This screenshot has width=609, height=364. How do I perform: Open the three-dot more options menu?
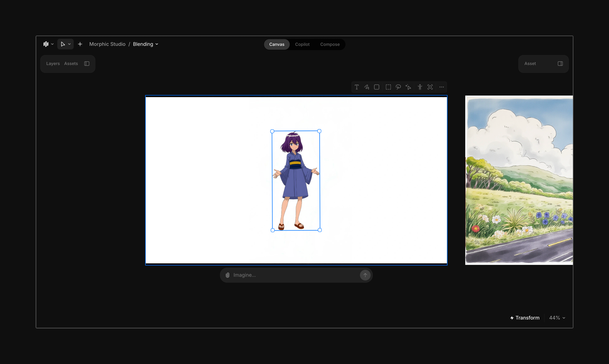[x=442, y=87]
